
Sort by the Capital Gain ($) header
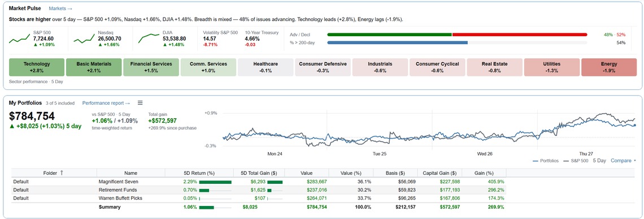pos(440,173)
